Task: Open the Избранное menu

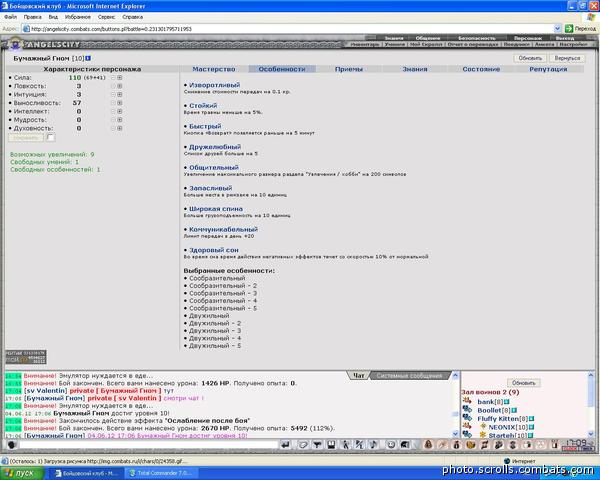Action: click(78, 17)
